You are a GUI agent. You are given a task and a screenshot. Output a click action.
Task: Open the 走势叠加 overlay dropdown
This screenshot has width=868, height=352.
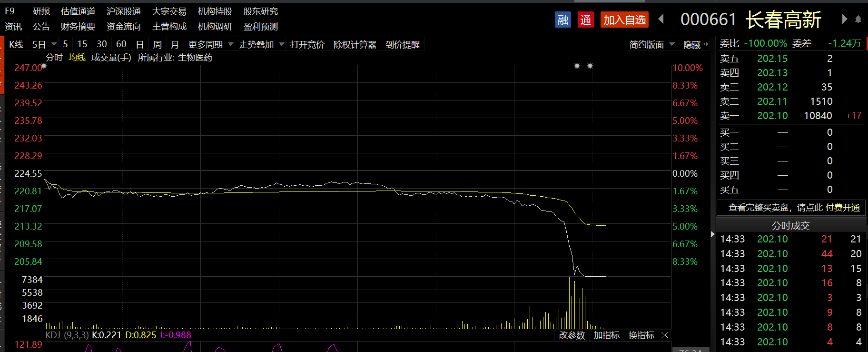(x=261, y=44)
